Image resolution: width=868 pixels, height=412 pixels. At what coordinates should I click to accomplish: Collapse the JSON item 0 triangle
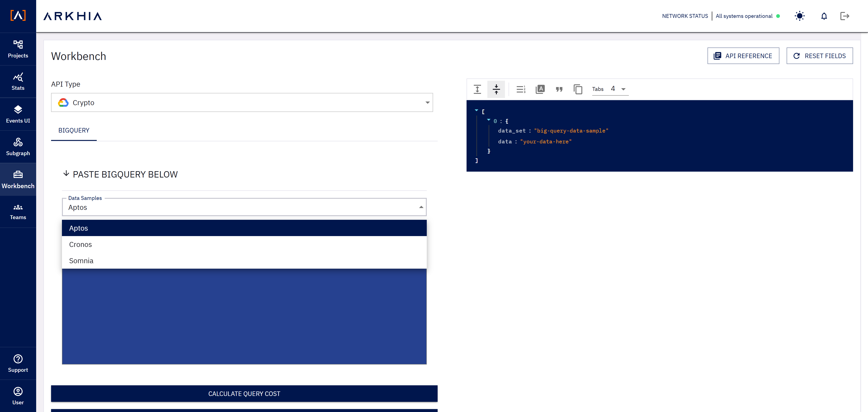point(488,120)
